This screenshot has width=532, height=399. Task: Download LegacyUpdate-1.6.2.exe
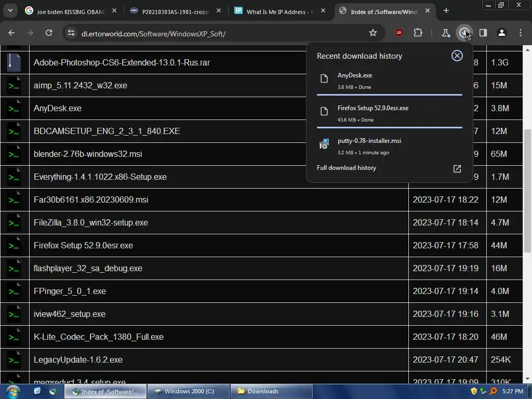point(78,360)
